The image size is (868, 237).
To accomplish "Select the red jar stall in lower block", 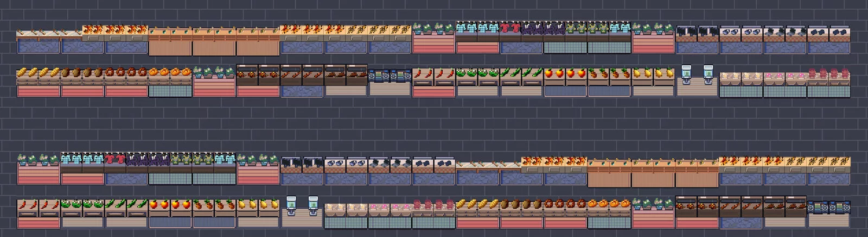I will coord(433,213).
